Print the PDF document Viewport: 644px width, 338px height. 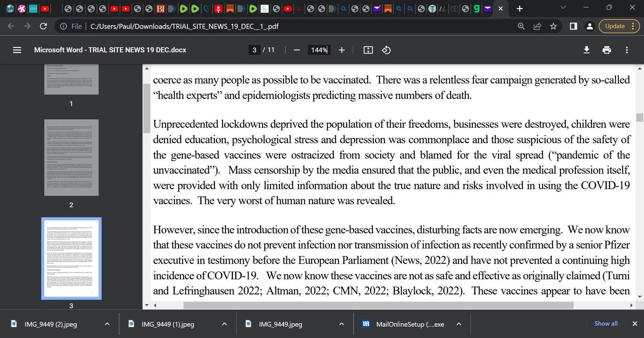click(x=606, y=50)
